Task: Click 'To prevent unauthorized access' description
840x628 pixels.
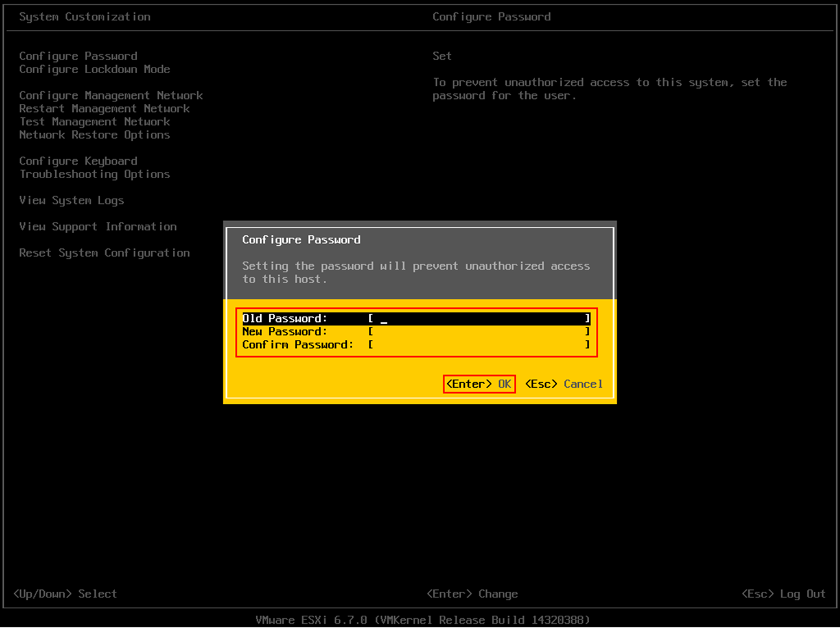Action: (609, 88)
